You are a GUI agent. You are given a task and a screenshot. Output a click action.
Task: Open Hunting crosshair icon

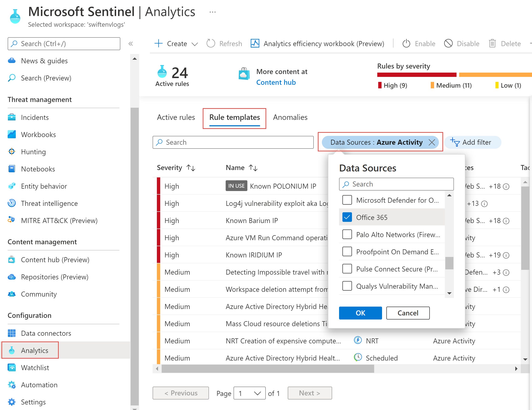click(12, 152)
